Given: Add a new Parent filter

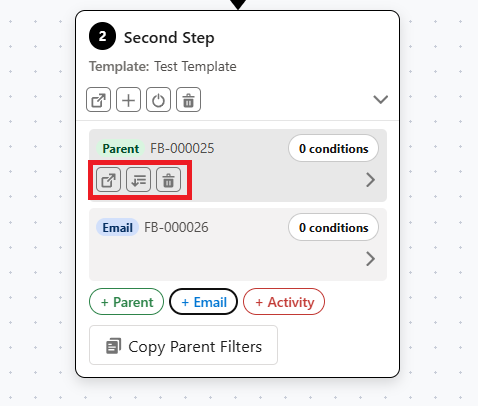Looking at the screenshot, I should point(126,302).
